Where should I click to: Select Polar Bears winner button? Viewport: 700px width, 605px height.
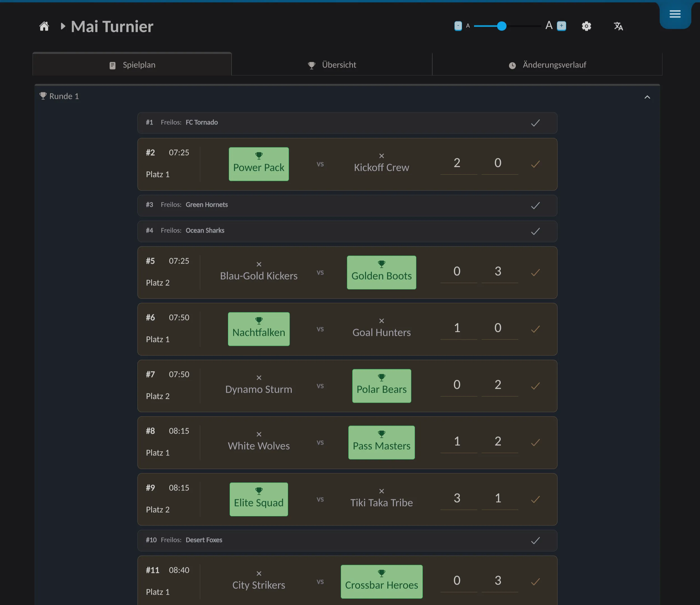[382, 386]
